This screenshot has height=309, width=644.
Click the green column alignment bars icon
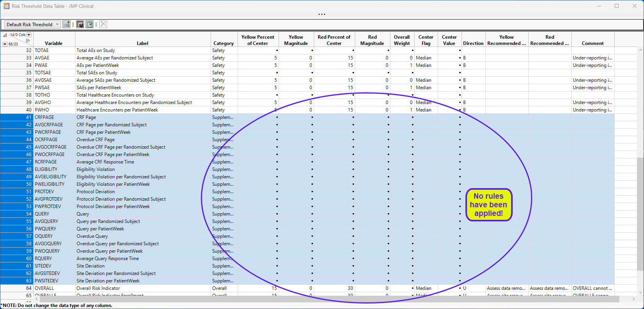click(28, 40)
